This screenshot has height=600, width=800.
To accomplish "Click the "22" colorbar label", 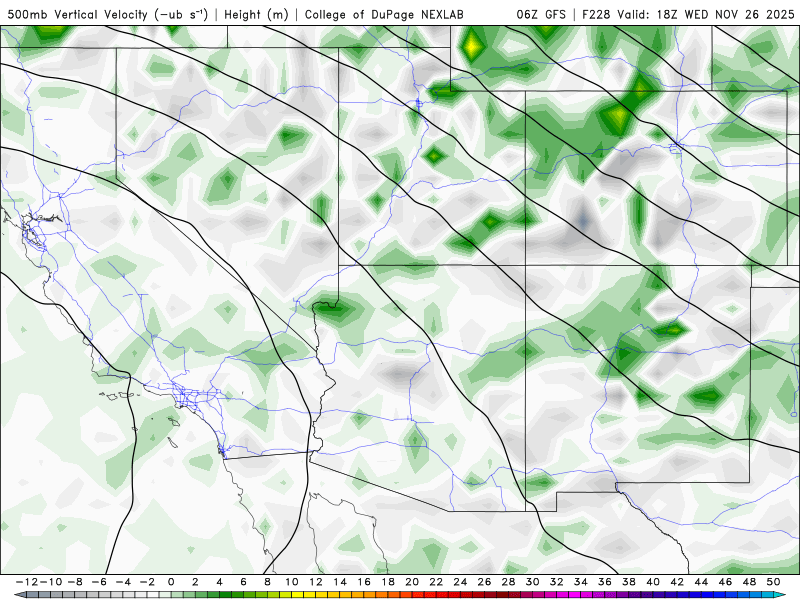I will (436, 582).
